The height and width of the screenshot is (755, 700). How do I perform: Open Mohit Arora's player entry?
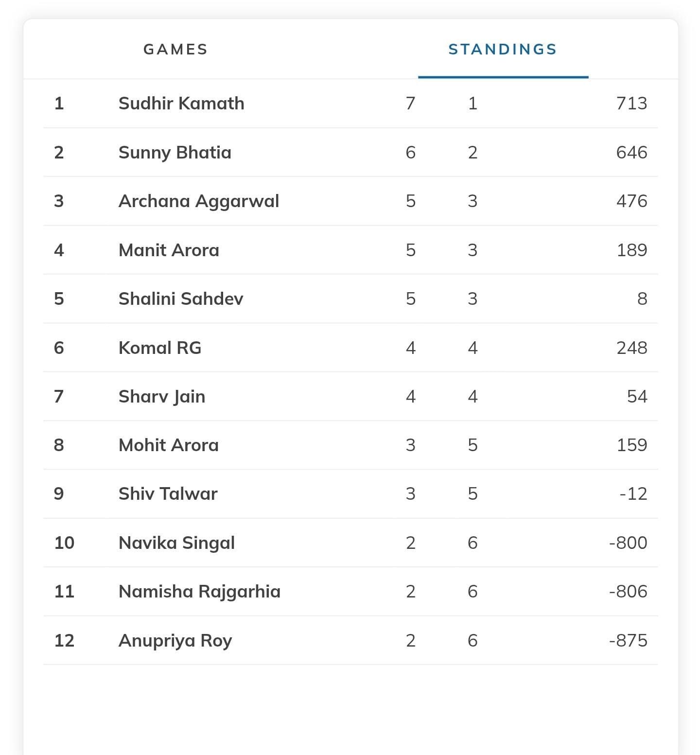pos(169,445)
